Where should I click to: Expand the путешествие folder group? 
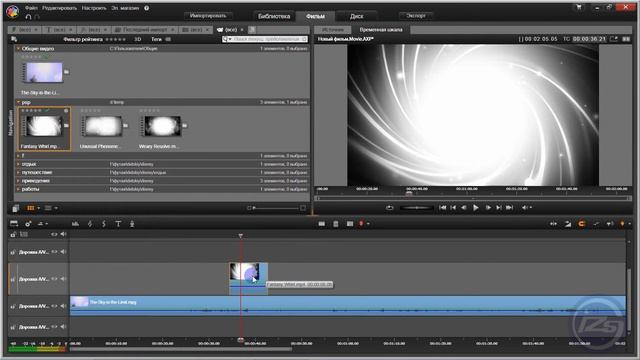(x=18, y=172)
